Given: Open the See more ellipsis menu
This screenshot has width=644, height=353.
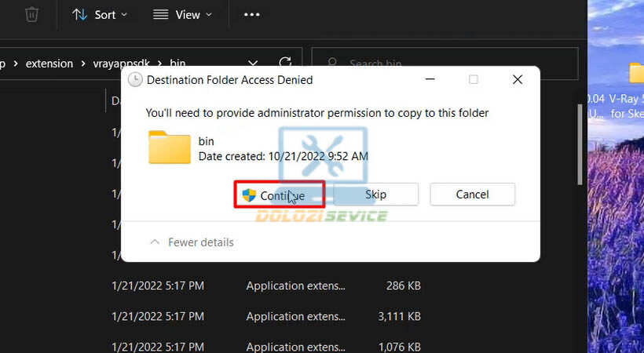Looking at the screenshot, I should (251, 14).
